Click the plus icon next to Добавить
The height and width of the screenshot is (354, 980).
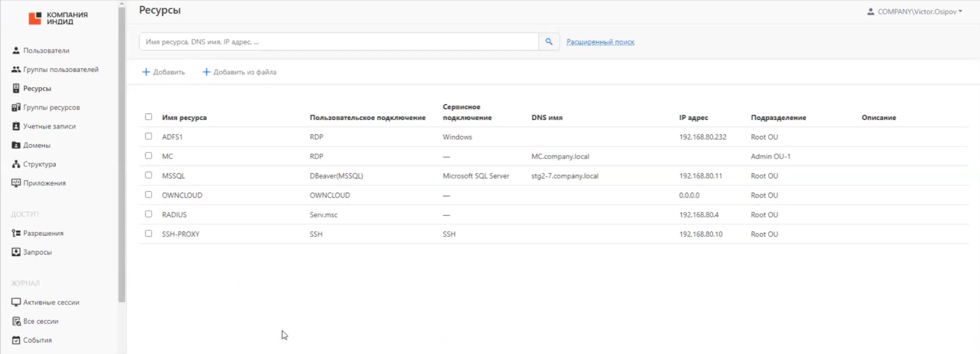(x=146, y=72)
